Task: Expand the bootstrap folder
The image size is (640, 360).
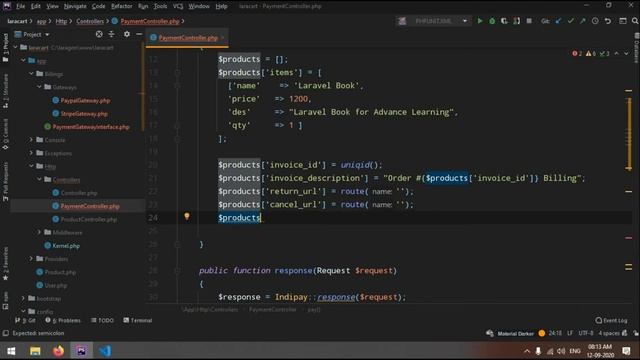Action: (x=23, y=298)
